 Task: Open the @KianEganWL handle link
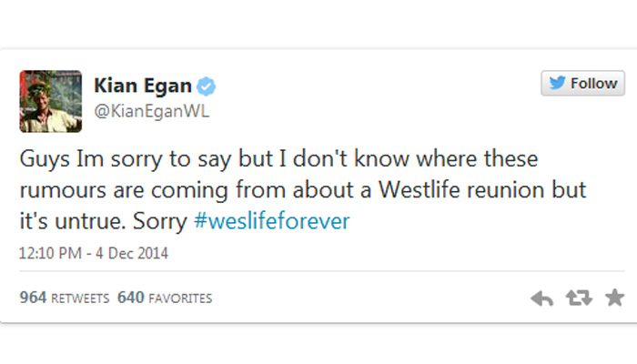[152, 111]
